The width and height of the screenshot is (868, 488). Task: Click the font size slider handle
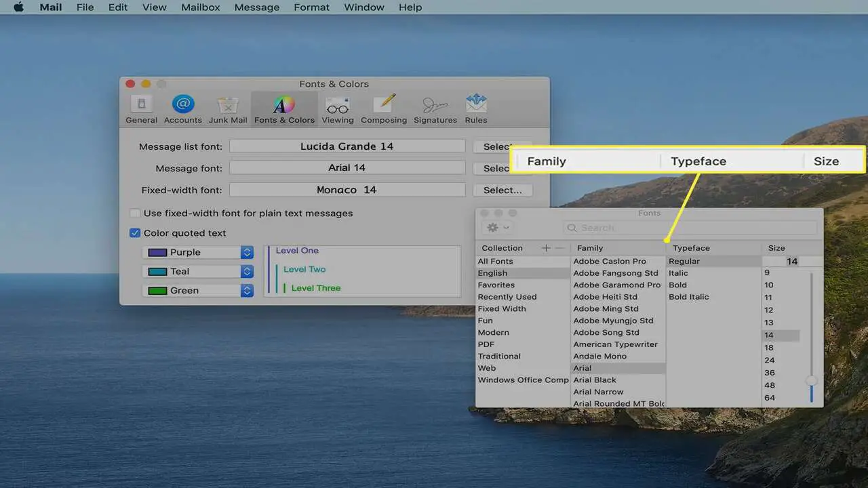tap(811, 380)
